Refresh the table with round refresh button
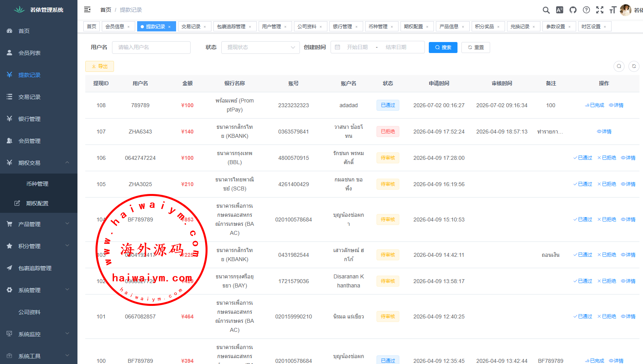 (634, 66)
